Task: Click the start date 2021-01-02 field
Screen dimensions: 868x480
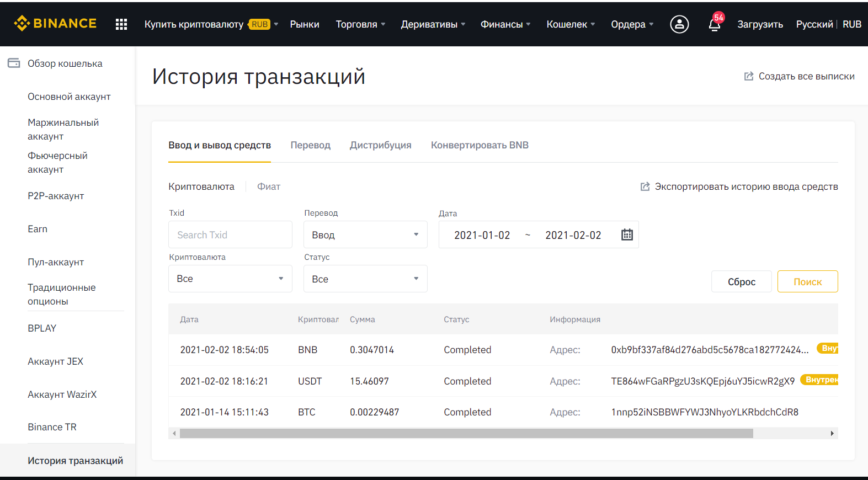Action: [482, 235]
